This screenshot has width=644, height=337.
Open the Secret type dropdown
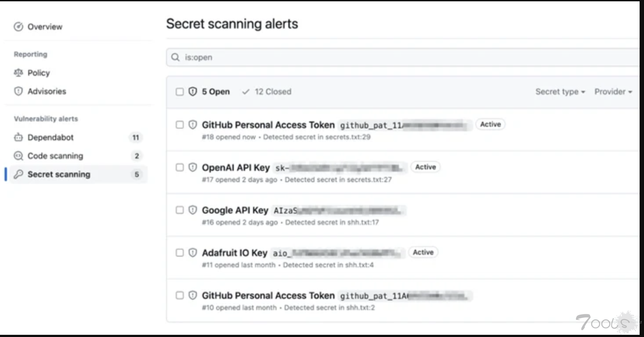(x=560, y=92)
